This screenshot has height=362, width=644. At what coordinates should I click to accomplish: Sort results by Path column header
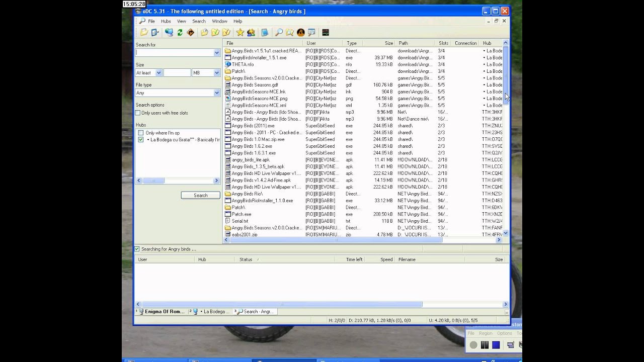[416, 43]
